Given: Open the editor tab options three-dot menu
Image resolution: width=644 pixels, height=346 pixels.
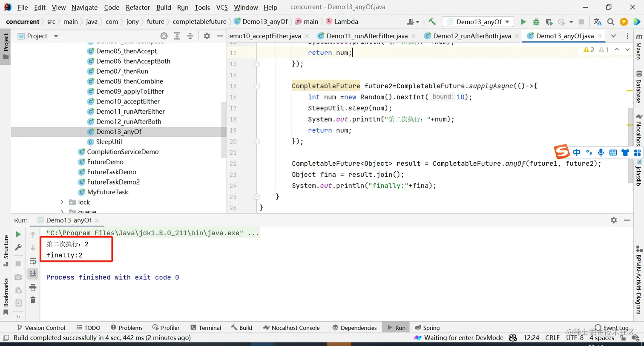Looking at the screenshot, I should click(627, 36).
